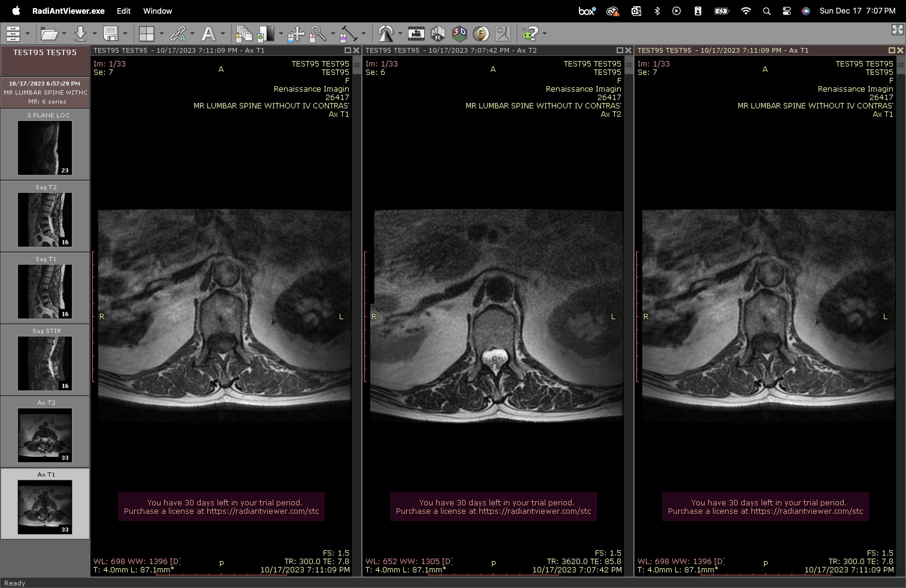This screenshot has width=906, height=588.
Task: Open help with the question mark icon
Action: coord(530,34)
